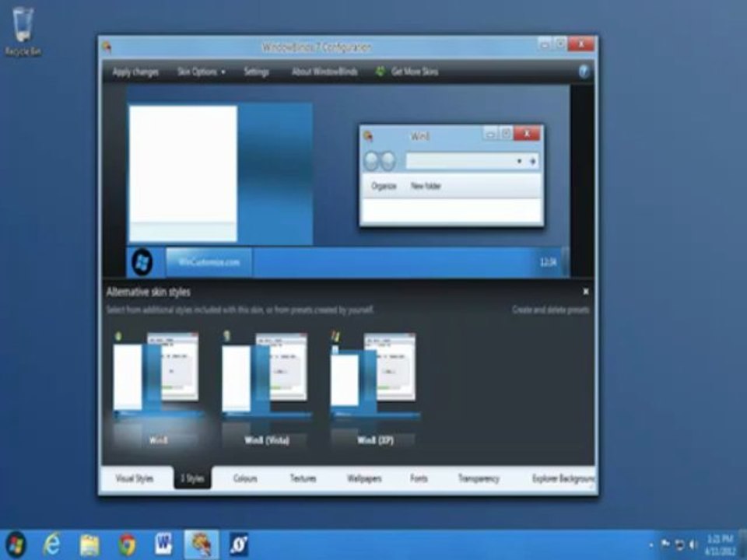The width and height of the screenshot is (747, 560).
Task: Click the WindowBlinds title bar app icon
Action: coord(107,47)
